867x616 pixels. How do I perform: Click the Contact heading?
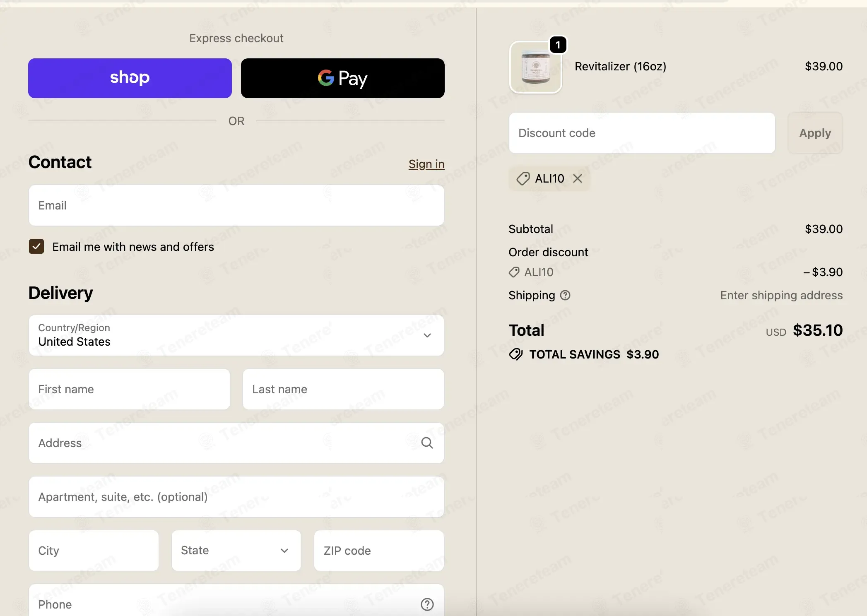(60, 162)
